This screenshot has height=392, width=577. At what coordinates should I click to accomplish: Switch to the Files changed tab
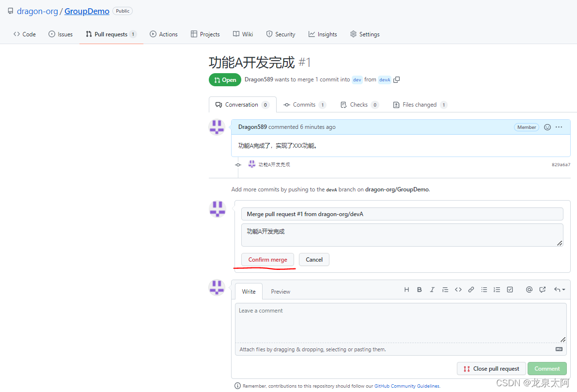pyautogui.click(x=420, y=105)
